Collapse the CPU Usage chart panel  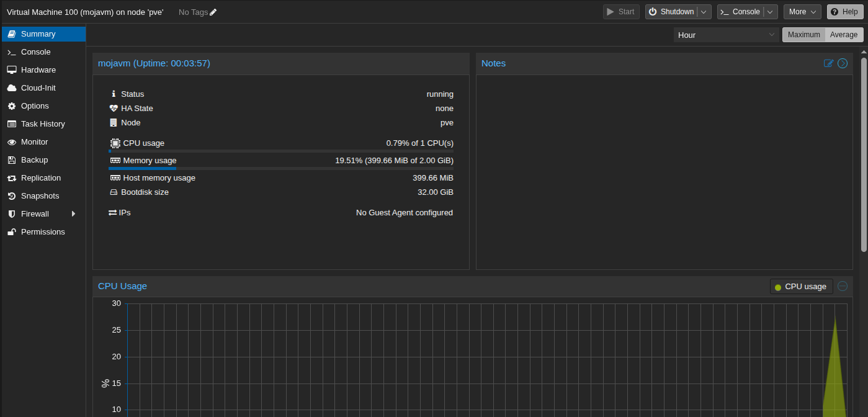click(x=843, y=286)
